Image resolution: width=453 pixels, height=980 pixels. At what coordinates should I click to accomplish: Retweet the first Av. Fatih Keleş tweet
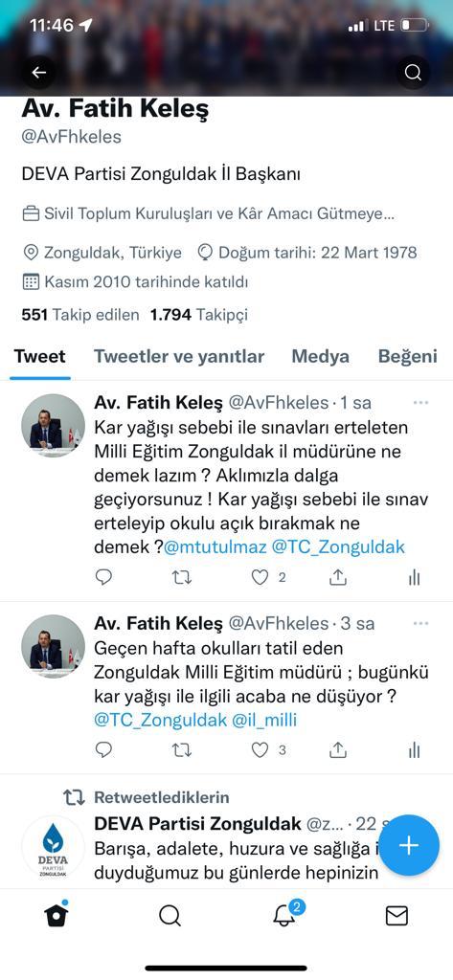click(182, 578)
